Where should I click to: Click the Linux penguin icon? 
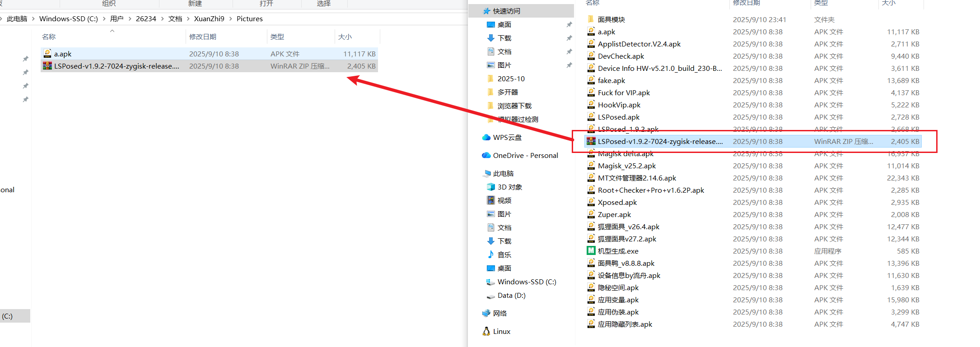pos(486,331)
